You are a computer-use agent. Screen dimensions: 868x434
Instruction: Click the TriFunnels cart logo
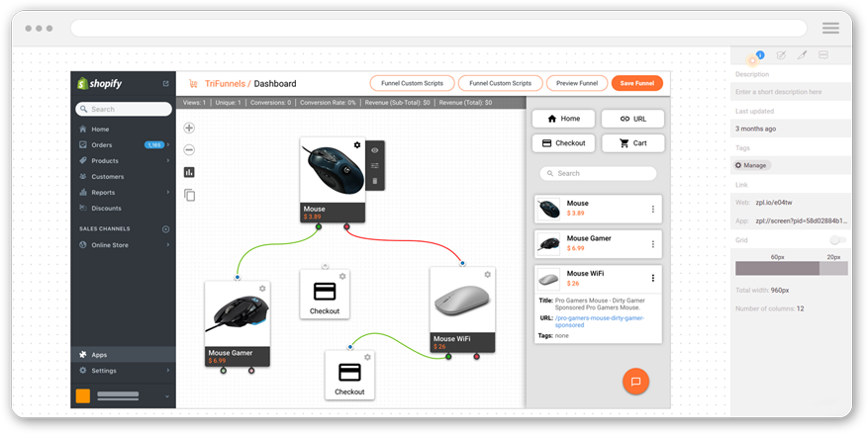tap(193, 83)
